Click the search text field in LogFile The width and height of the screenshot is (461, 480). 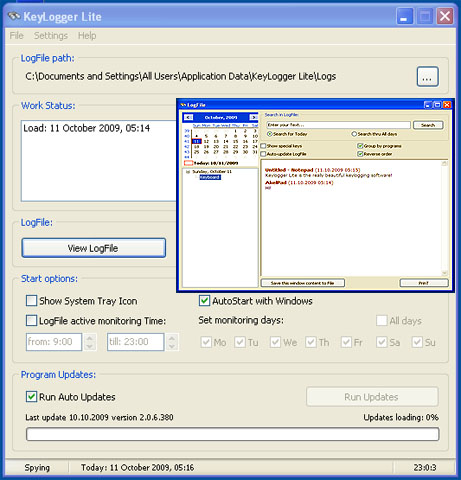pos(338,125)
